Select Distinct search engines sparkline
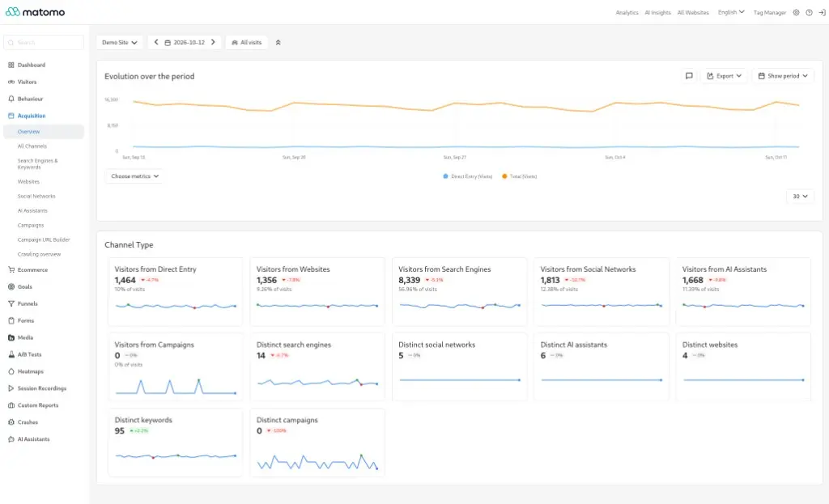The height and width of the screenshot is (504, 829). coord(317,382)
